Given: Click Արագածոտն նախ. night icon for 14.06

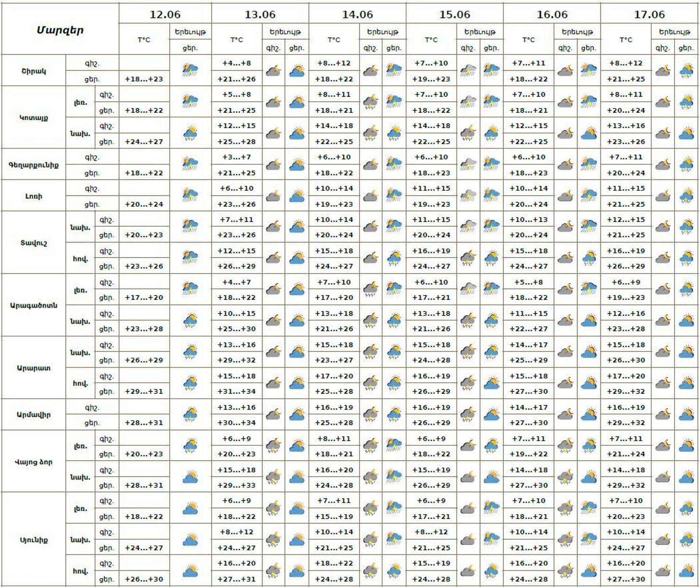Looking at the screenshot, I should (371, 321).
